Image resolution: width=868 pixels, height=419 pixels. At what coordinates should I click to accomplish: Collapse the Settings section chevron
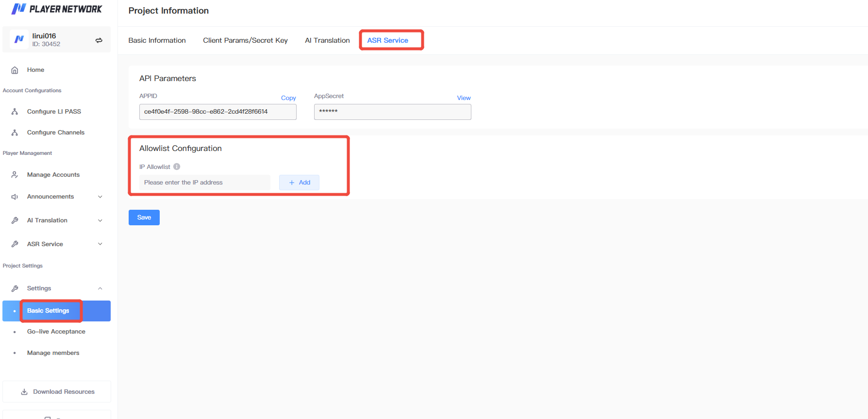pyautogui.click(x=100, y=288)
